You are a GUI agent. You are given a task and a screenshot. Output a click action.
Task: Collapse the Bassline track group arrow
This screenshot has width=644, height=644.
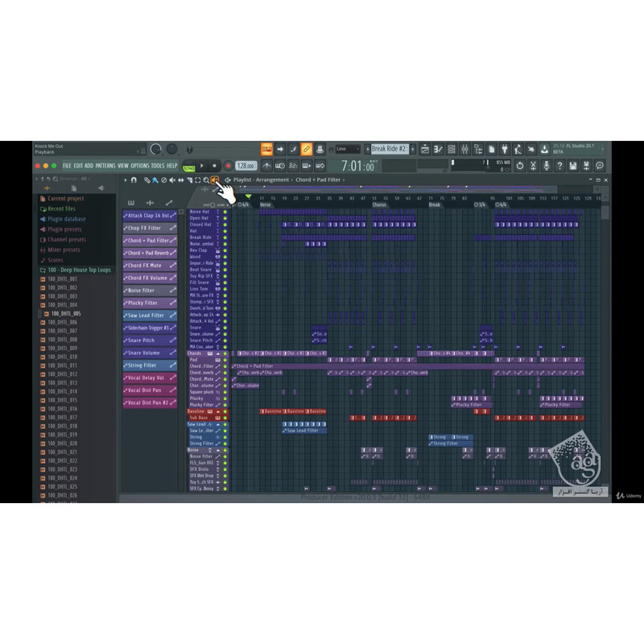coord(218,411)
